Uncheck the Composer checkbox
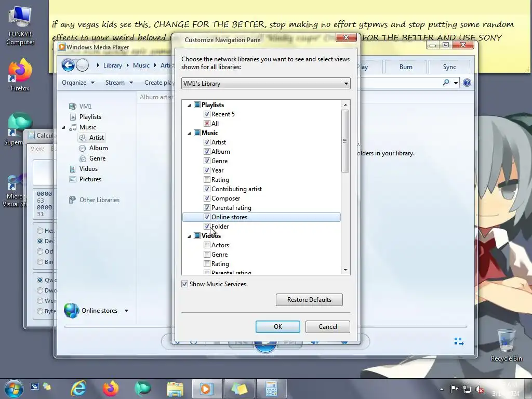Image resolution: width=532 pixels, height=399 pixels. pyautogui.click(x=207, y=198)
